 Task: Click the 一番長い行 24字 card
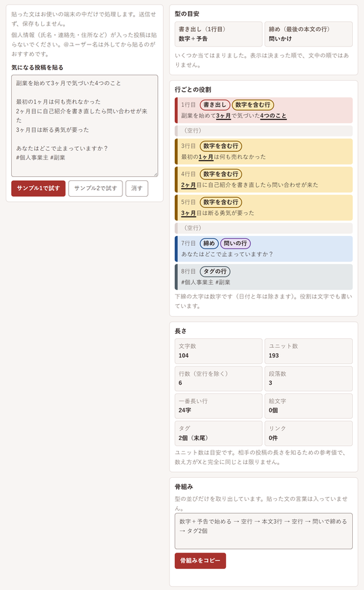pos(218,406)
